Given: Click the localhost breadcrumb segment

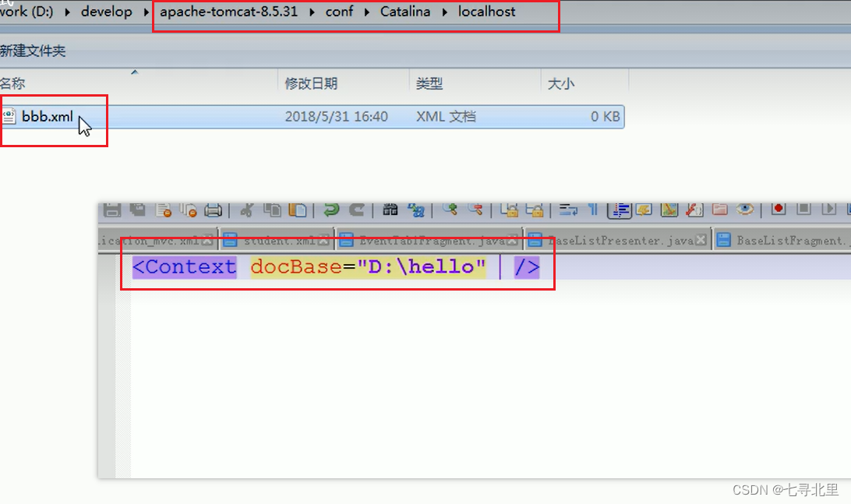Looking at the screenshot, I should tap(486, 12).
